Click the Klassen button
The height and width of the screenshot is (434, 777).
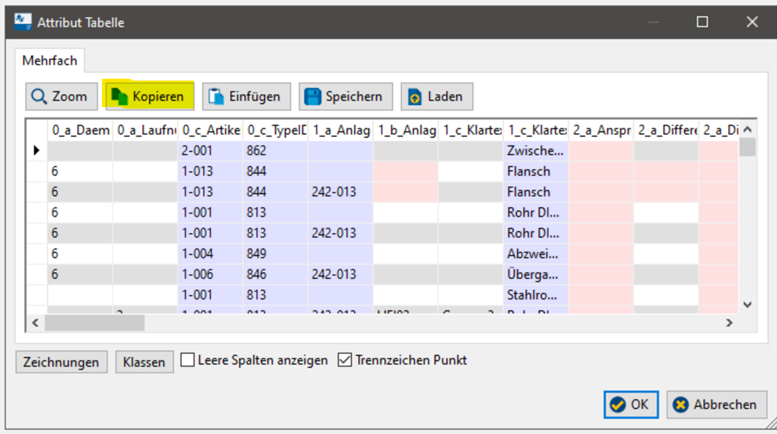143,362
